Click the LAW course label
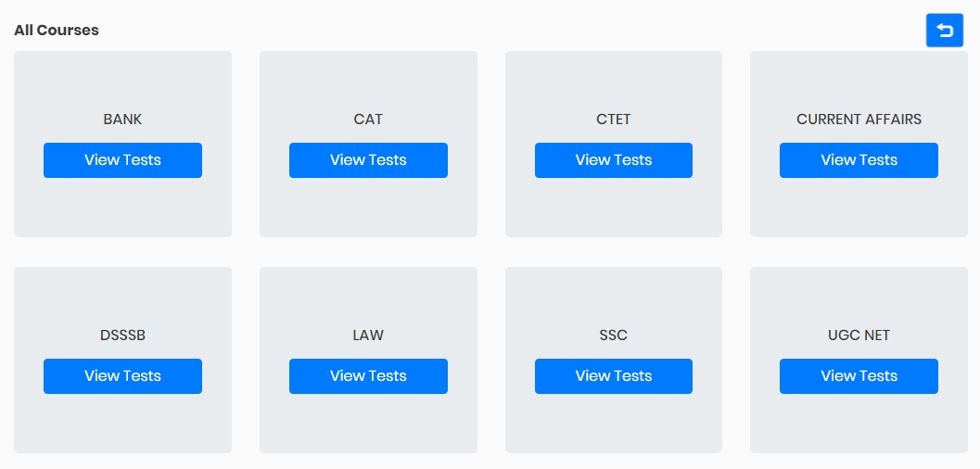 (x=368, y=336)
